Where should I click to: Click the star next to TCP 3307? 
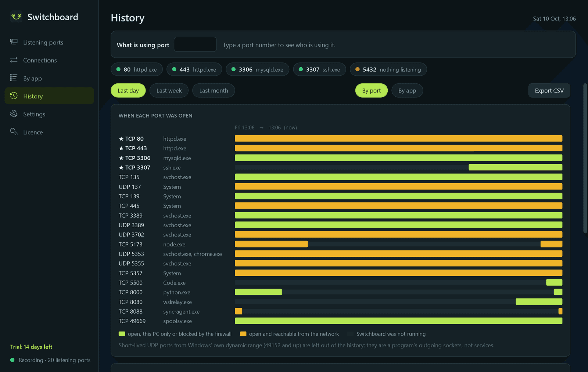121,167
